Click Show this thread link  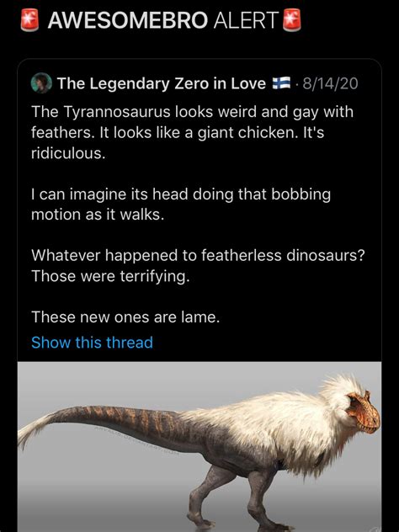[92, 343]
